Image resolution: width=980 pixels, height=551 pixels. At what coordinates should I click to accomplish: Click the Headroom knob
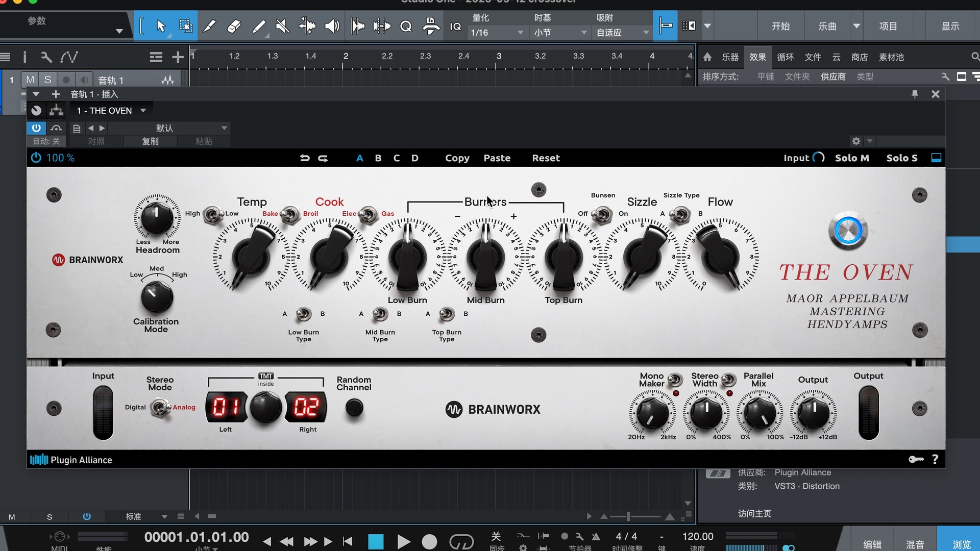(x=157, y=217)
